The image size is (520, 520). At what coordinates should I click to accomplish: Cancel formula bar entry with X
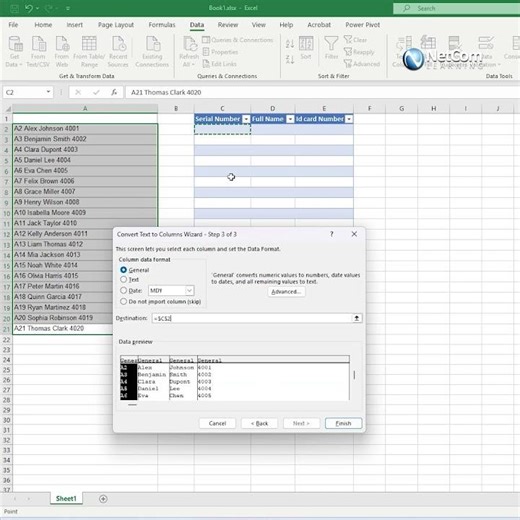point(78,92)
